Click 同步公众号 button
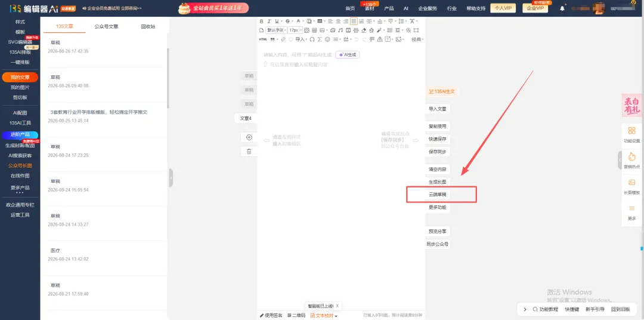The height and width of the screenshot is (320, 644). click(x=438, y=244)
